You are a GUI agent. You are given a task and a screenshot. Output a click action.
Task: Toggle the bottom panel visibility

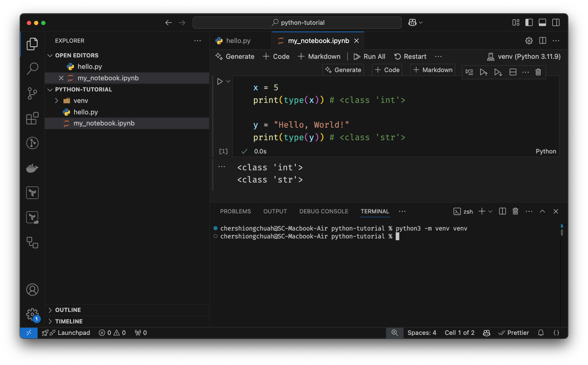[x=543, y=23]
